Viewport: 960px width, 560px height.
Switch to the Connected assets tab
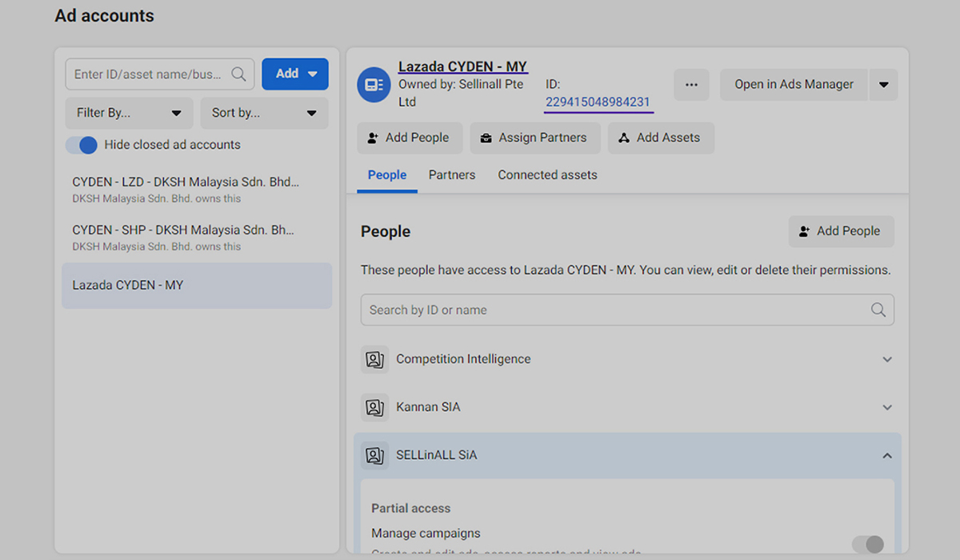pos(547,175)
